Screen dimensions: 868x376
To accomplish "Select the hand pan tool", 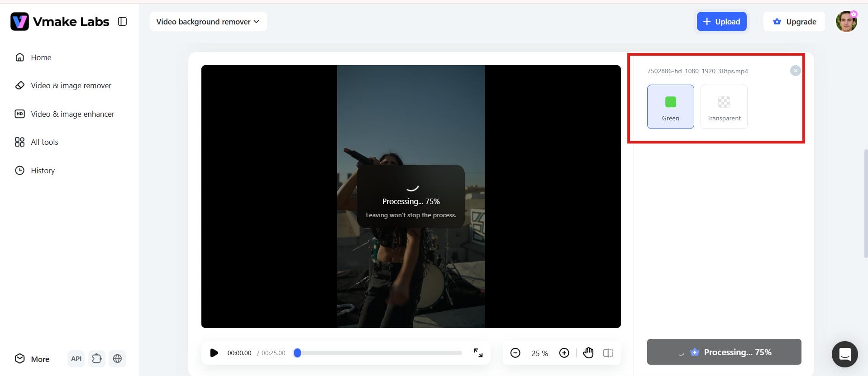I will click(588, 352).
